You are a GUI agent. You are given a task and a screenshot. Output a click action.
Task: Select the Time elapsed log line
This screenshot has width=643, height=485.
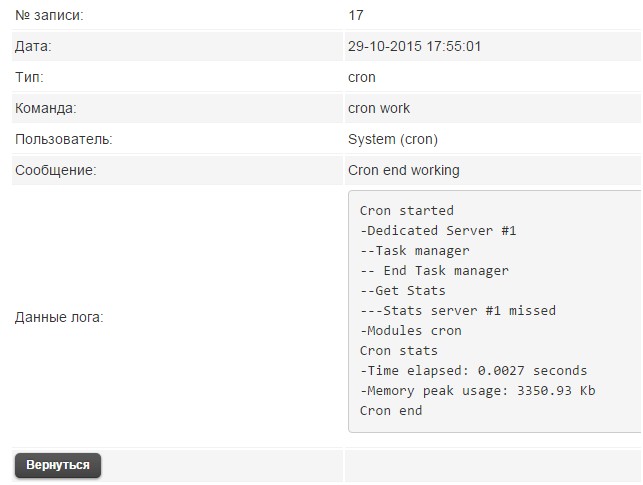tap(473, 371)
